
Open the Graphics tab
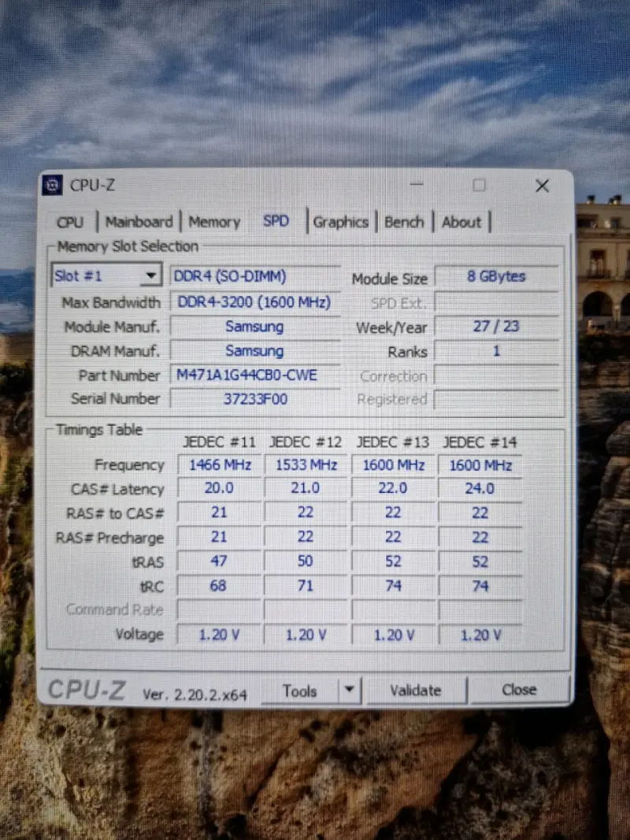coord(341,222)
